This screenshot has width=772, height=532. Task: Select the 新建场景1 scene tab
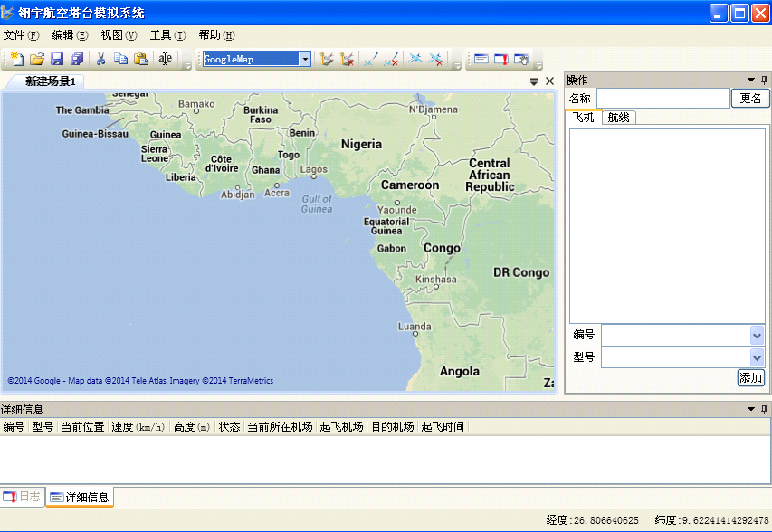click(51, 81)
